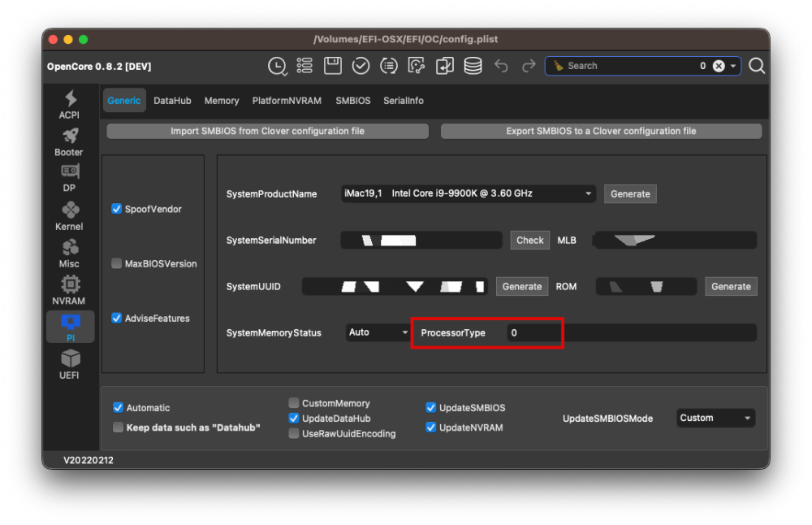Click the broom icon in search box
The height and width of the screenshot is (525, 812).
click(x=559, y=66)
